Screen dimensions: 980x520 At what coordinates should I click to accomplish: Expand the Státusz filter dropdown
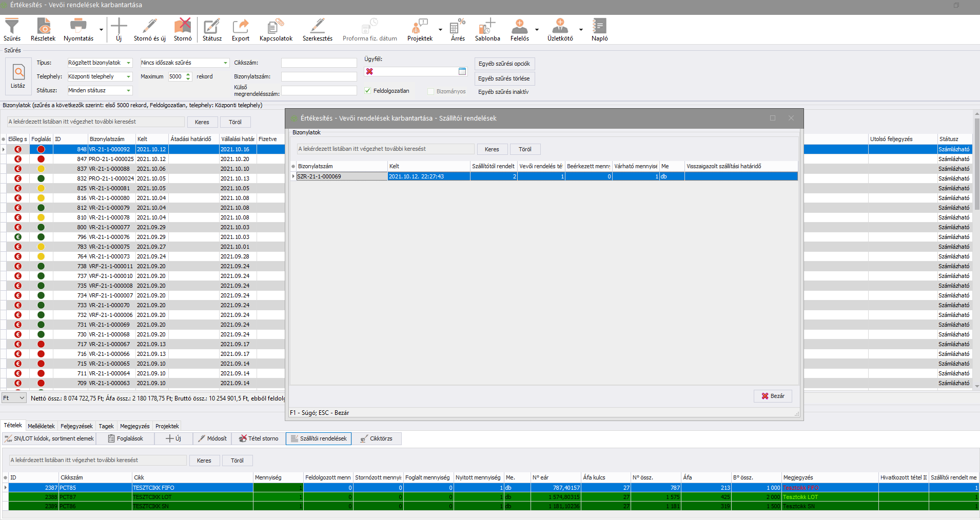click(128, 91)
